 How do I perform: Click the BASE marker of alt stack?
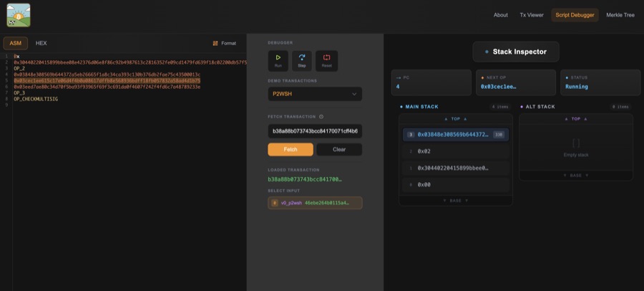(576, 176)
